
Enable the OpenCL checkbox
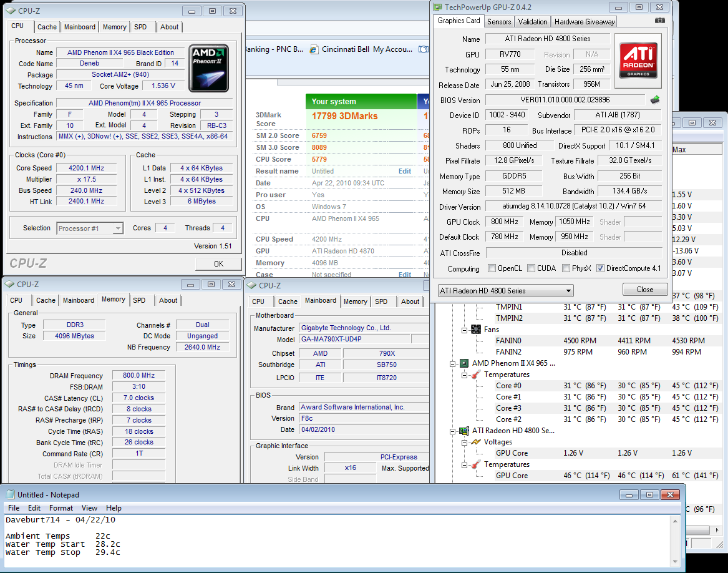pyautogui.click(x=492, y=268)
